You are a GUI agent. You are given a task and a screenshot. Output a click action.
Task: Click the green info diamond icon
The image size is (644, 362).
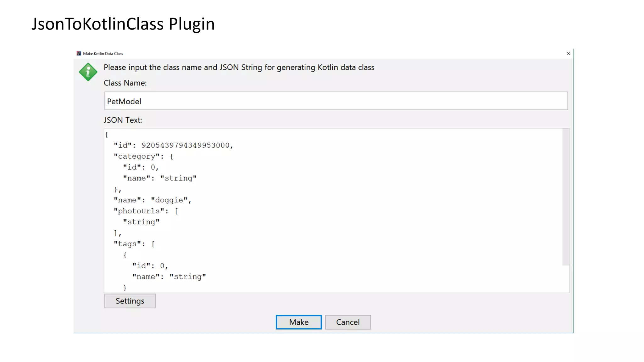click(x=88, y=72)
